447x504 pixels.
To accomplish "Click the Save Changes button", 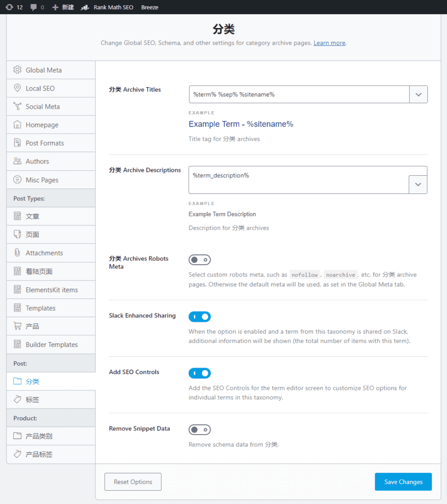I will point(403,482).
